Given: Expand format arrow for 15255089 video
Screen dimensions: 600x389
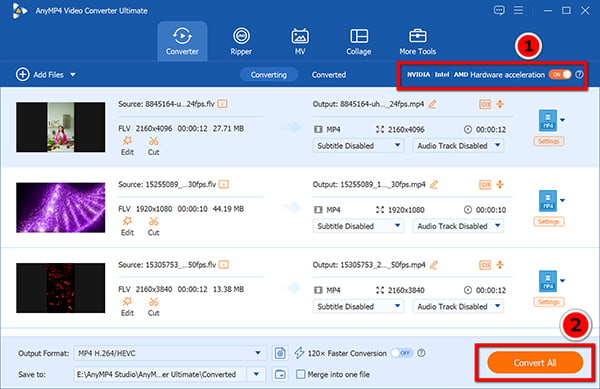Looking at the screenshot, I should [562, 200].
